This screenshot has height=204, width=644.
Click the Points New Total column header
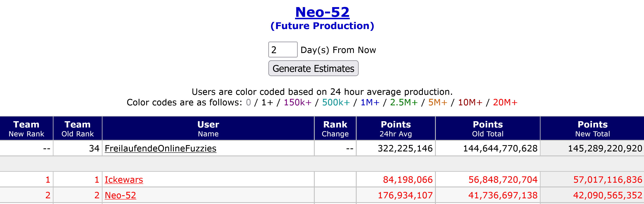(x=592, y=128)
